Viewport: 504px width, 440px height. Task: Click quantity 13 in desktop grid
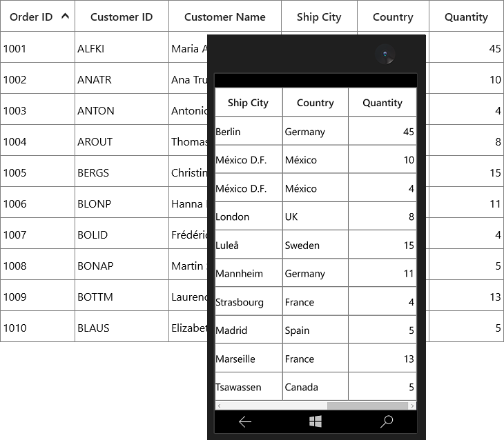click(x=467, y=295)
